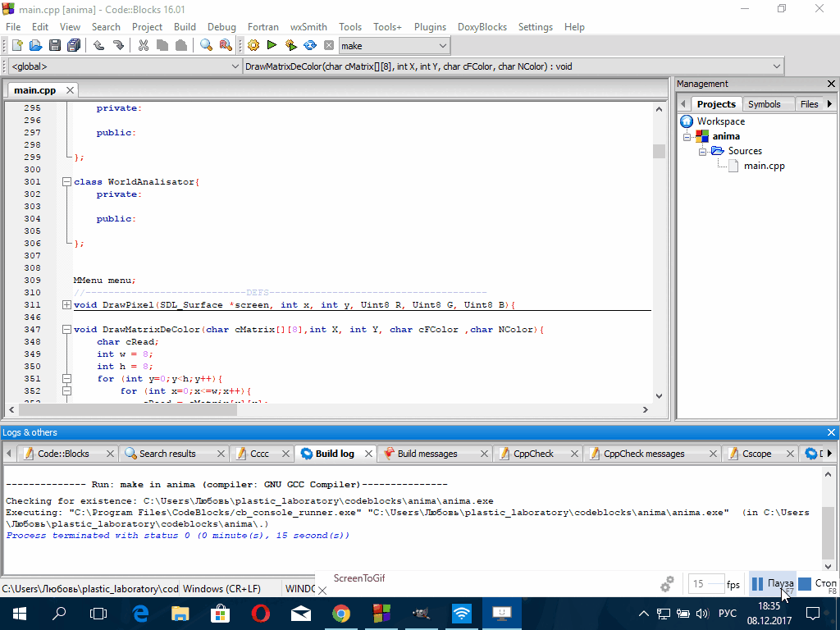Open the Mail app on taskbar
Viewport: 840px width, 630px height.
click(x=301, y=614)
